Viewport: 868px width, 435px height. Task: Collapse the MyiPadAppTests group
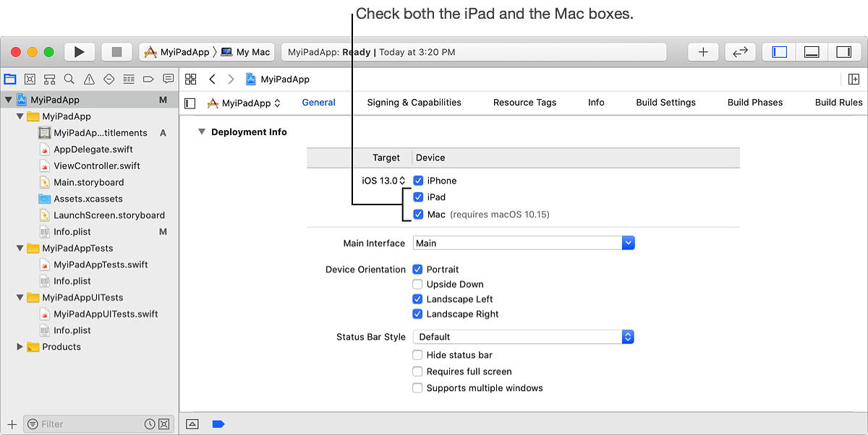point(20,248)
